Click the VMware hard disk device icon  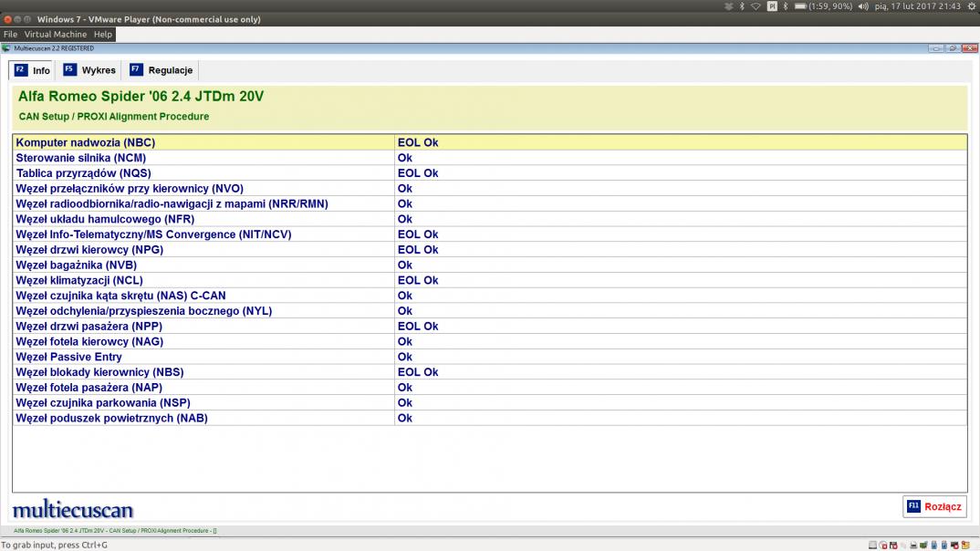(872, 546)
